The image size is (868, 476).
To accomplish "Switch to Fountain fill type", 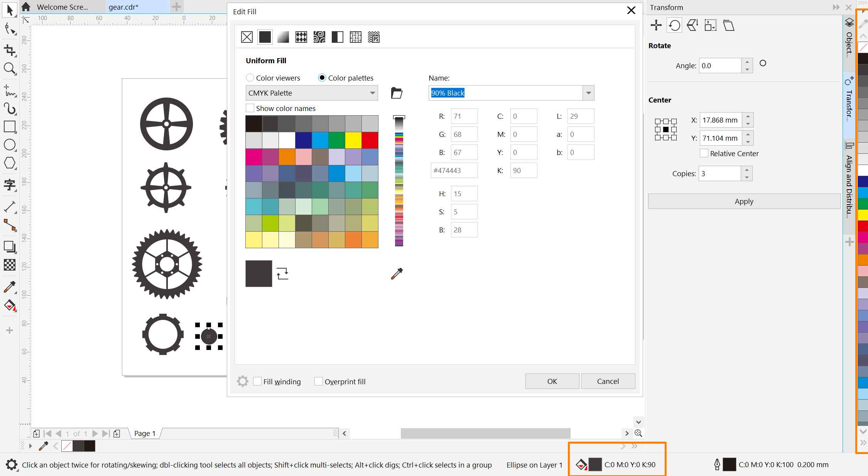I will [x=283, y=37].
